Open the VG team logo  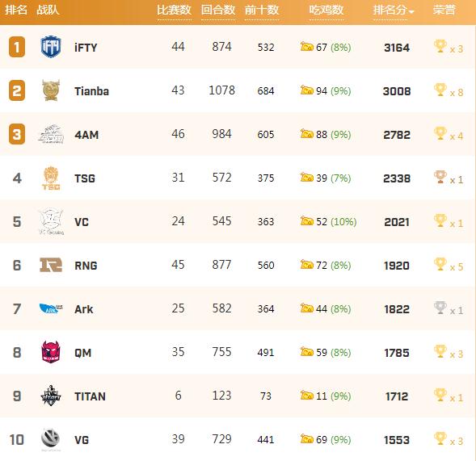[x=51, y=439]
